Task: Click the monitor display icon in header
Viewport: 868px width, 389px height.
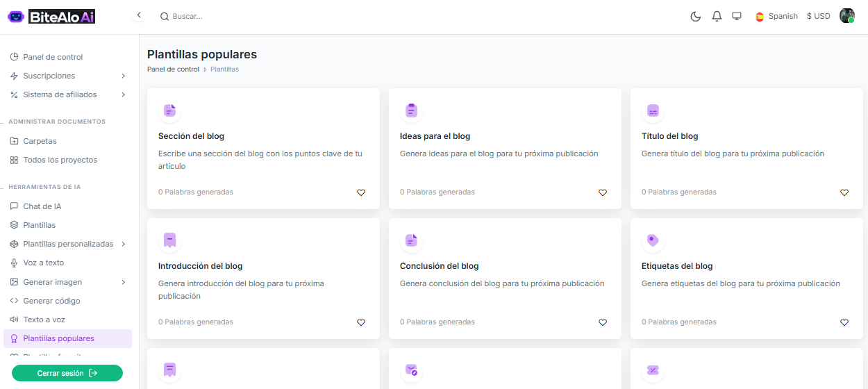Action: click(737, 16)
